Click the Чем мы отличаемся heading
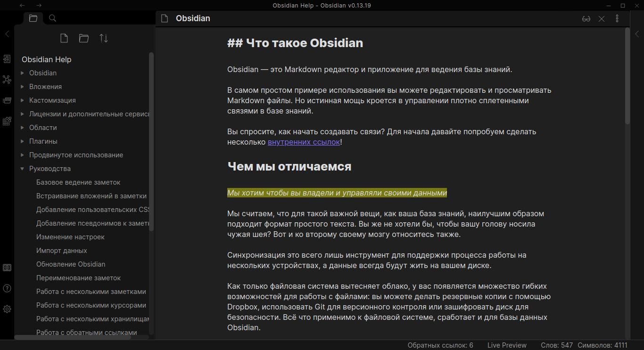 [289, 167]
